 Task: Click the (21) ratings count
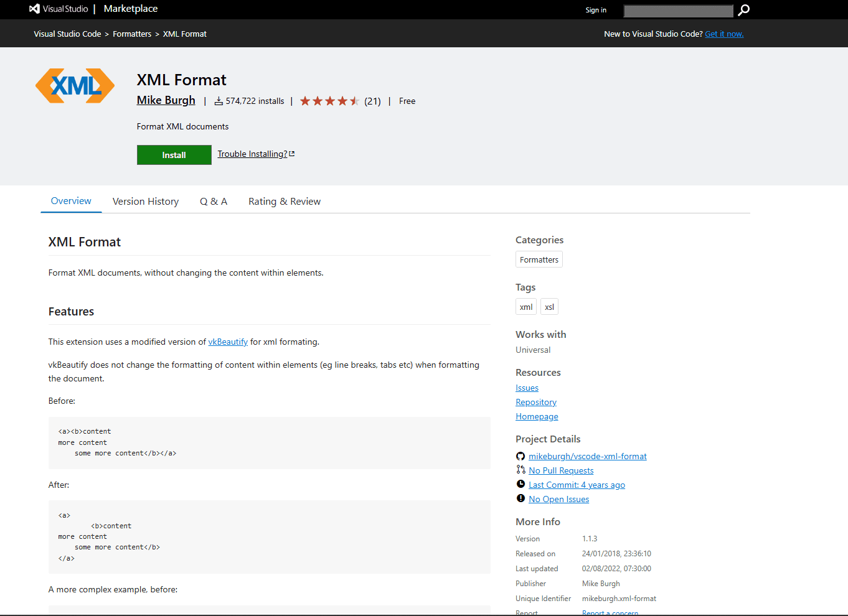tap(372, 101)
